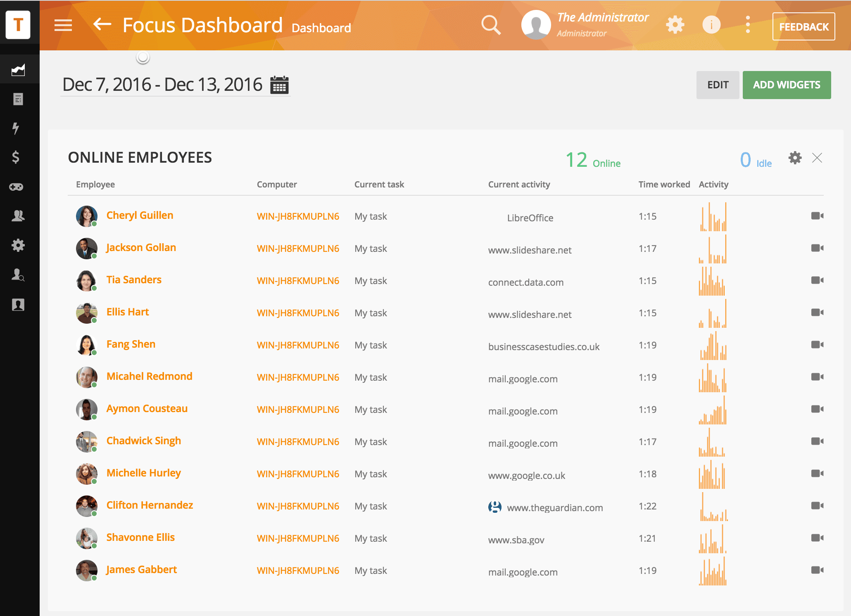Click the ADD WIDGETS button
This screenshot has width=851, height=616.
tap(787, 85)
